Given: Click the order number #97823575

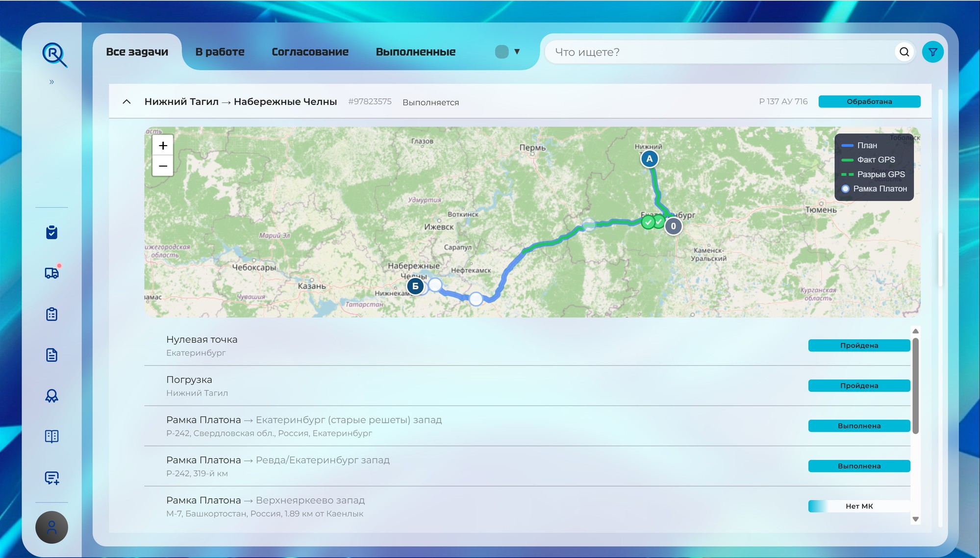Looking at the screenshot, I should pyautogui.click(x=370, y=101).
